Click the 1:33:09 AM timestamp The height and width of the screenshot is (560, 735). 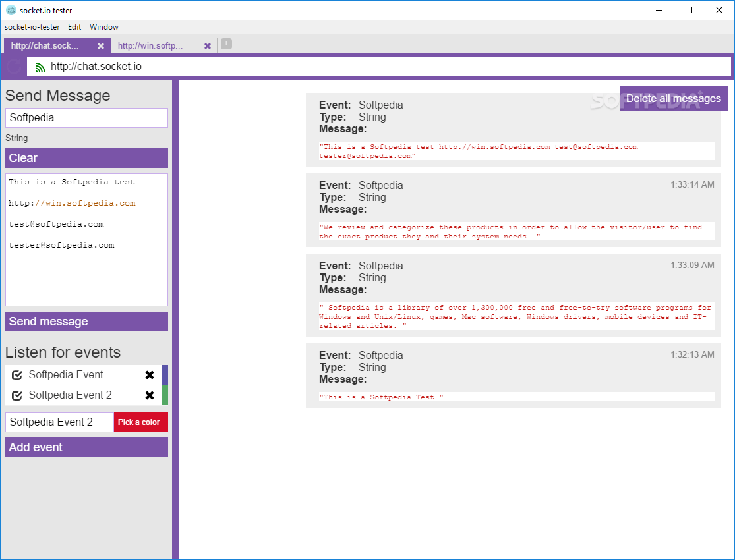click(692, 266)
